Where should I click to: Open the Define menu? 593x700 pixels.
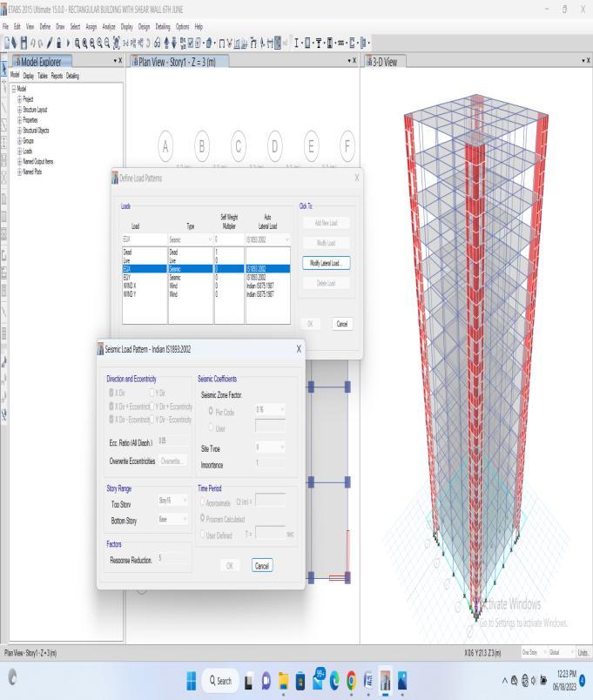click(45, 27)
